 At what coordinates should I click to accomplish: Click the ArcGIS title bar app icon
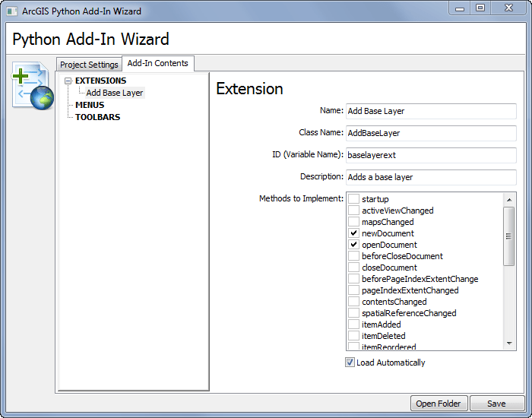pyautogui.click(x=12, y=11)
